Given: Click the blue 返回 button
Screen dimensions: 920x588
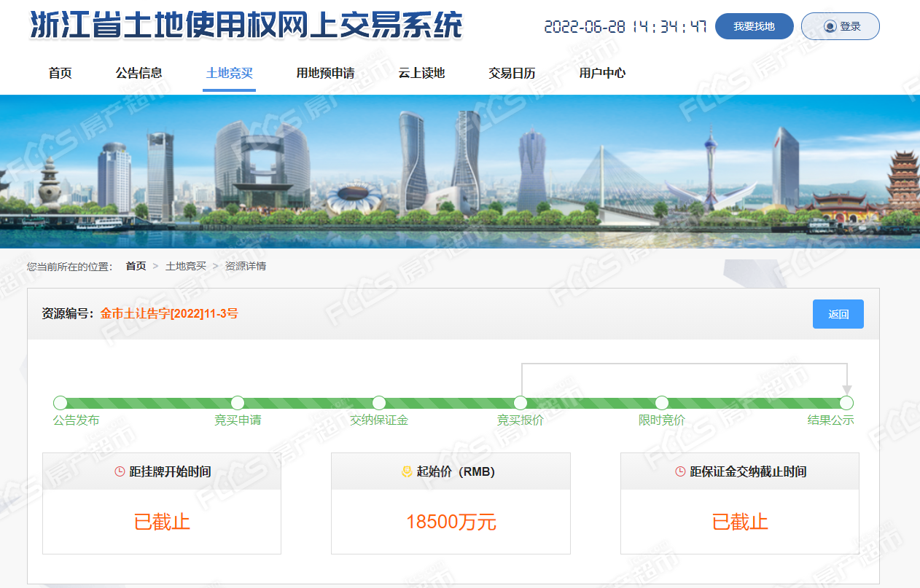Looking at the screenshot, I should coord(838,314).
